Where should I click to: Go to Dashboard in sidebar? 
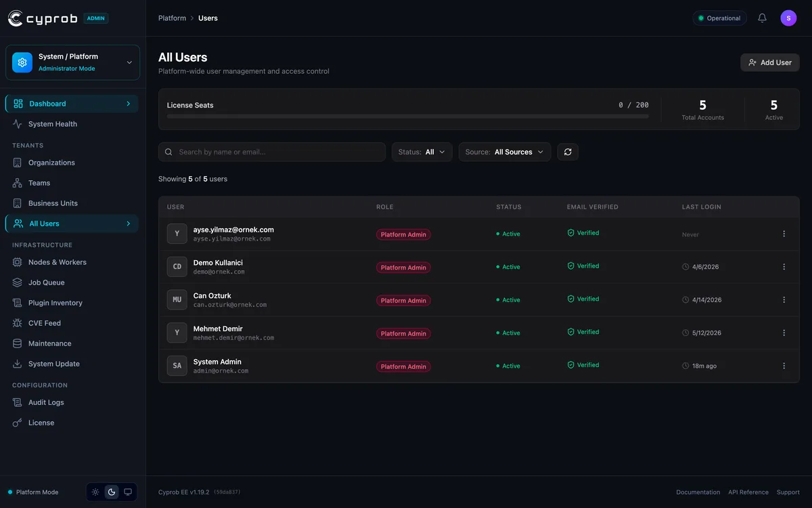[72, 104]
